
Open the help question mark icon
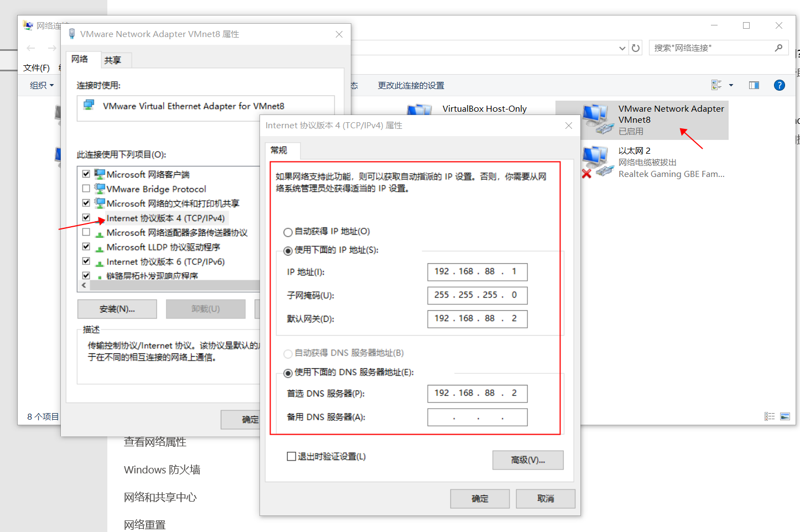pos(780,85)
